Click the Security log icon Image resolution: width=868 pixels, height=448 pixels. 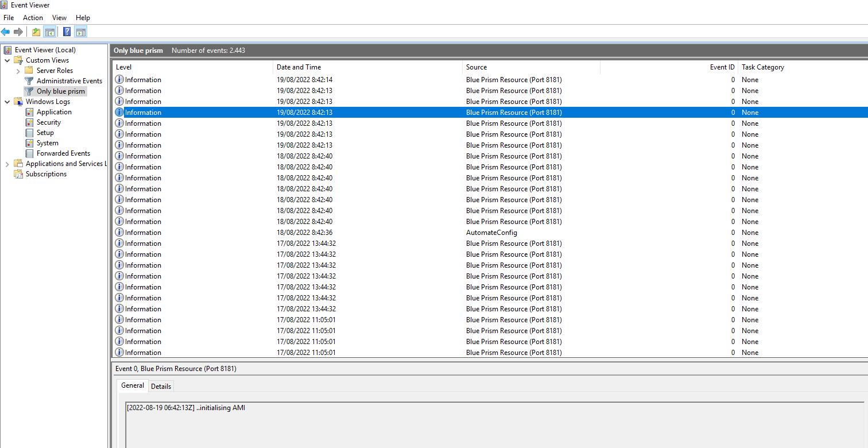point(29,122)
